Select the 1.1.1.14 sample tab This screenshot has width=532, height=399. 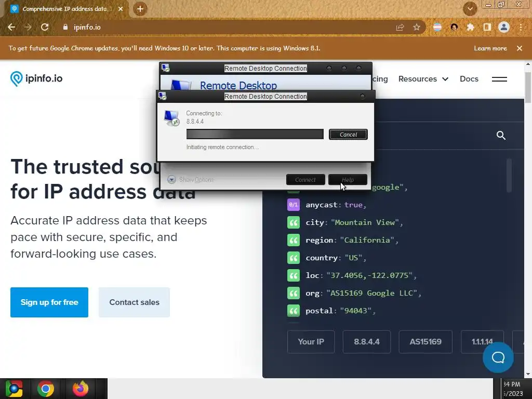pyautogui.click(x=482, y=342)
